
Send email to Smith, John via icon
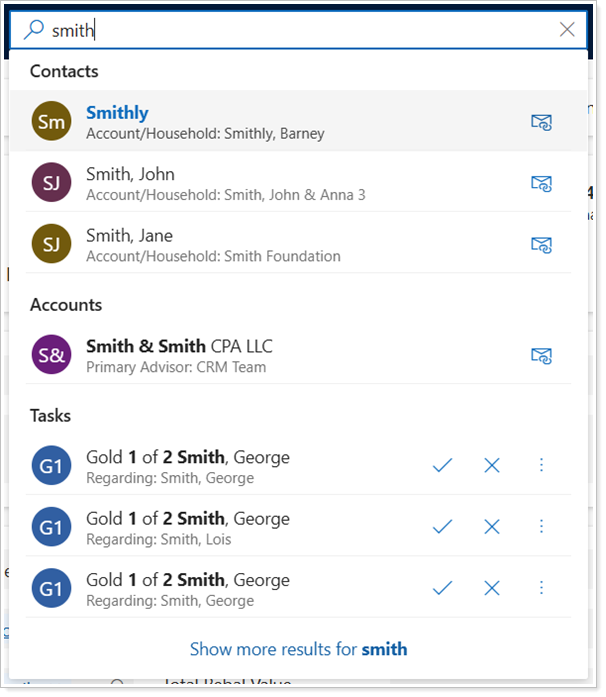(x=541, y=183)
